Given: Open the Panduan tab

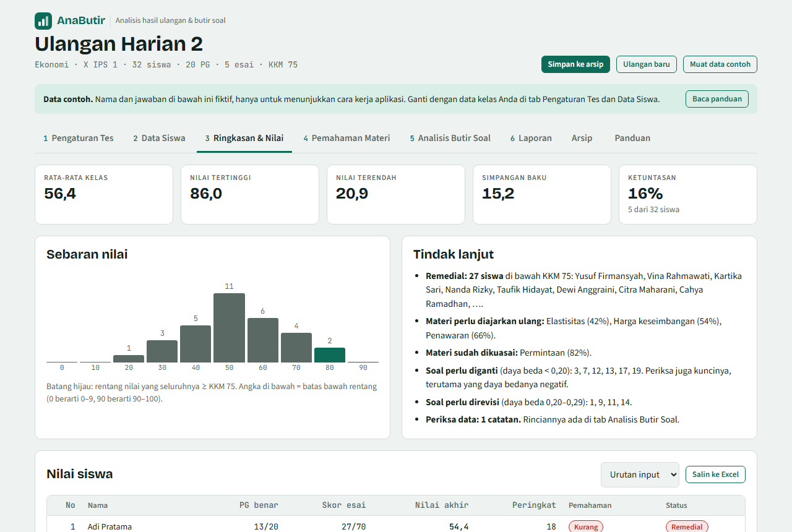Looking at the screenshot, I should tap(632, 138).
